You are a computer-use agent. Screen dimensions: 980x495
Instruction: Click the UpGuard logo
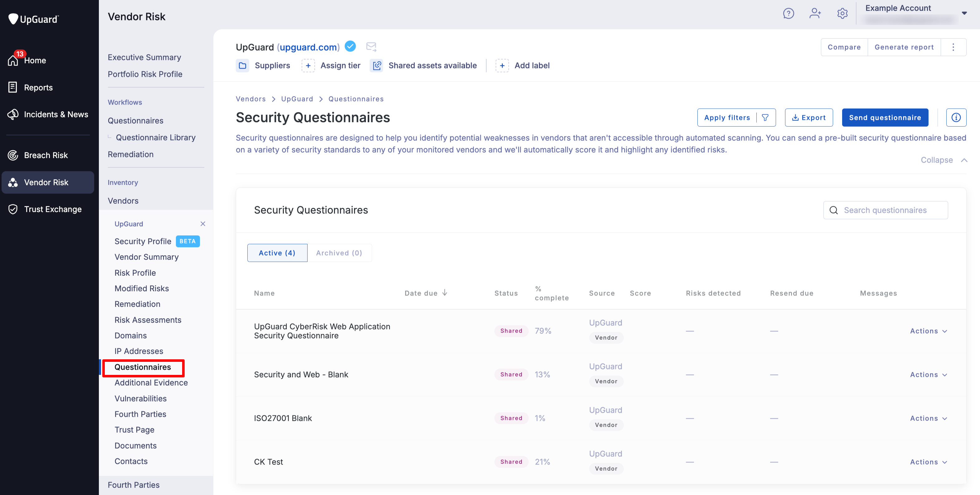pos(33,19)
